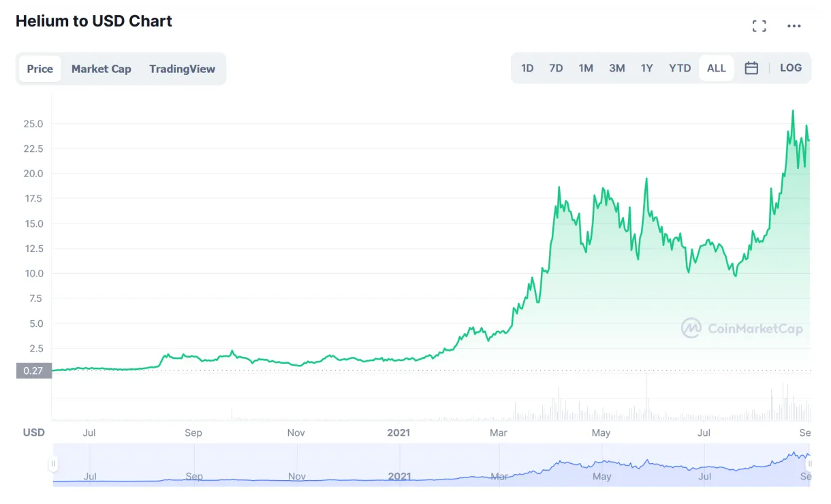Switch chart to YTD view
Viewport: 831px width, 504px height.
(x=679, y=68)
